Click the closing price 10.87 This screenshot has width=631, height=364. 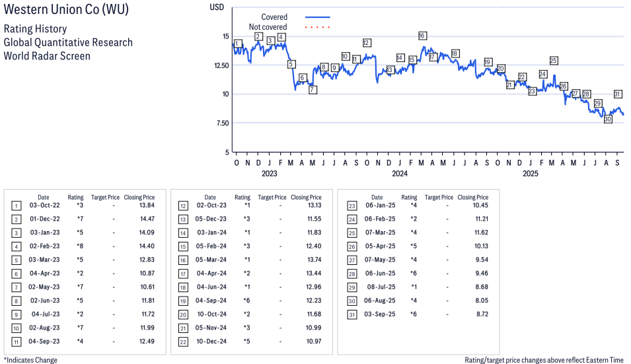pos(147,273)
